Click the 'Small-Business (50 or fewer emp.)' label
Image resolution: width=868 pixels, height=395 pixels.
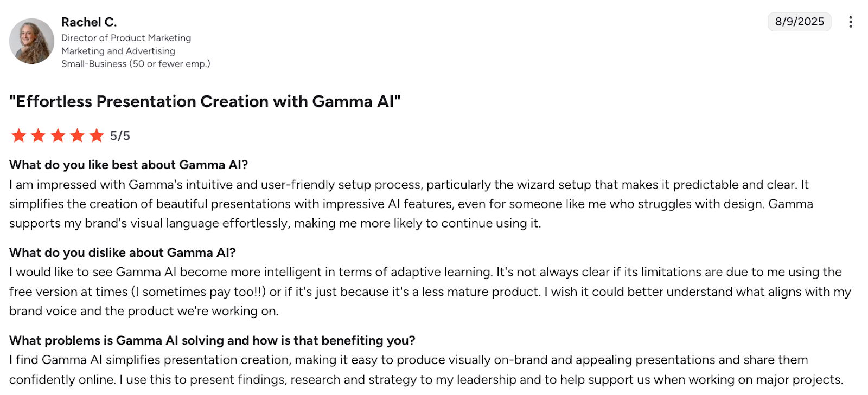(136, 63)
